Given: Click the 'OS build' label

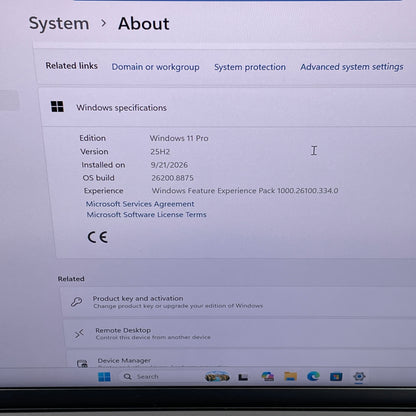Looking at the screenshot, I should (99, 178).
